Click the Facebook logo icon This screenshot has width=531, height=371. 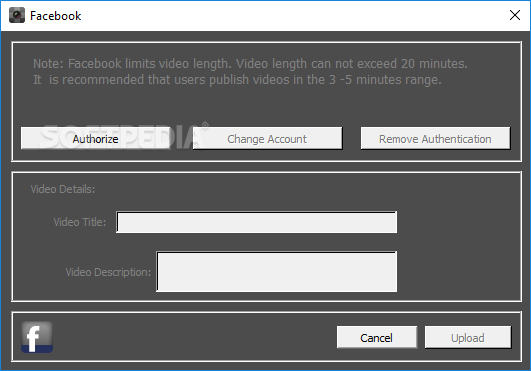37,337
